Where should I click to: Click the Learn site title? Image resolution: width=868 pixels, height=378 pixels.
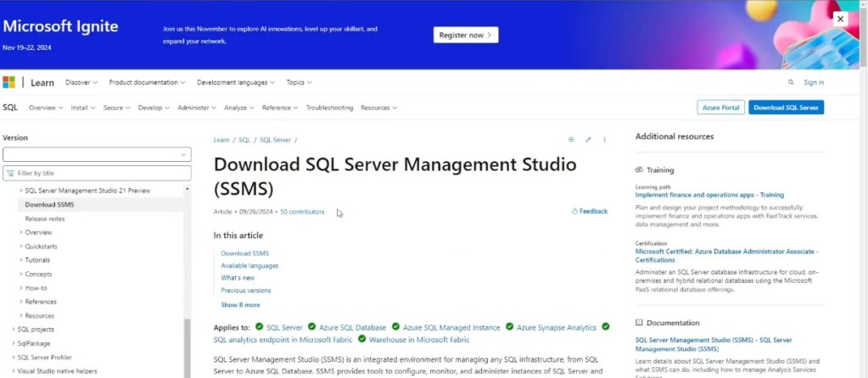(42, 83)
